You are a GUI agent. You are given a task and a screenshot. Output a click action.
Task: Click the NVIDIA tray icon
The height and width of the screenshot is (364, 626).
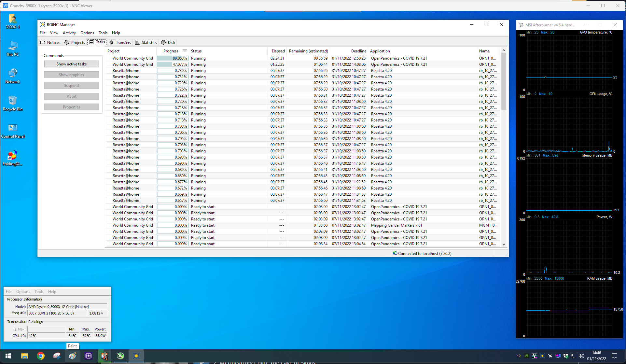coord(526,356)
